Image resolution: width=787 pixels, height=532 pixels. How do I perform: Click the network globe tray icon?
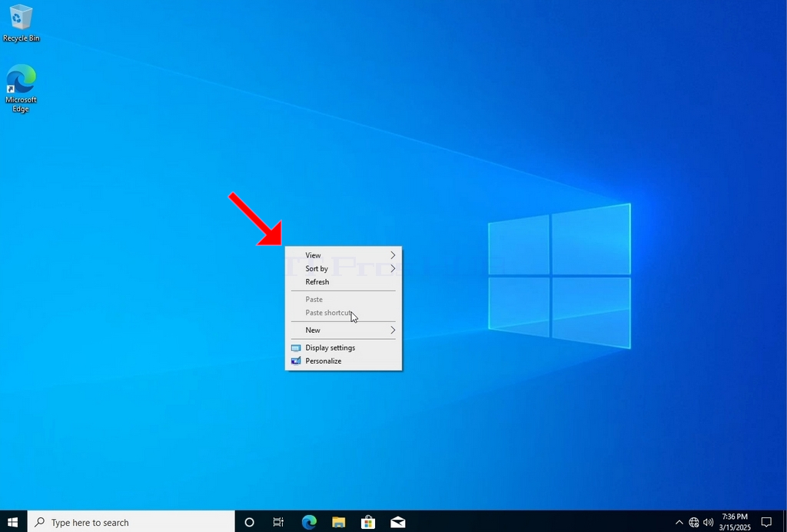(694, 522)
